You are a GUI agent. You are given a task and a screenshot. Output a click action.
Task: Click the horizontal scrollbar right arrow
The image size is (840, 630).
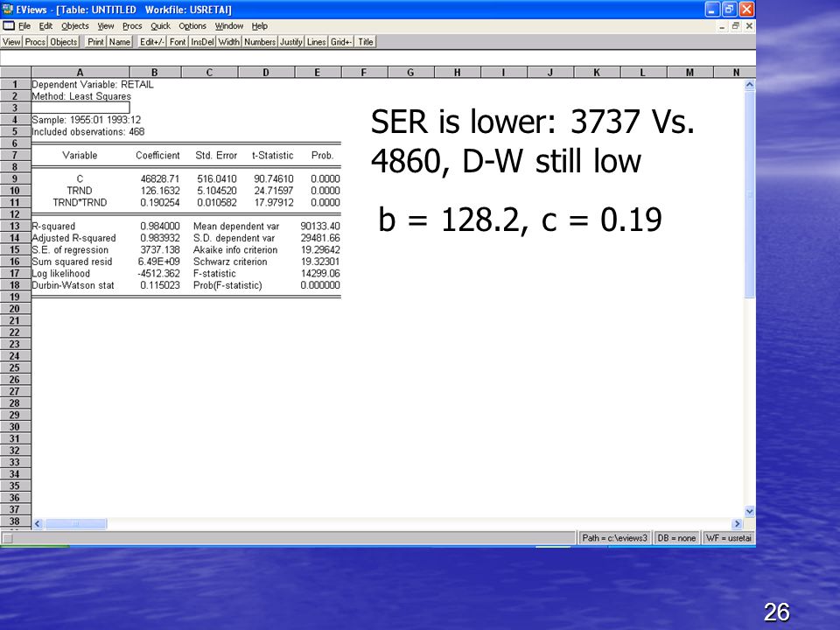coord(737,523)
